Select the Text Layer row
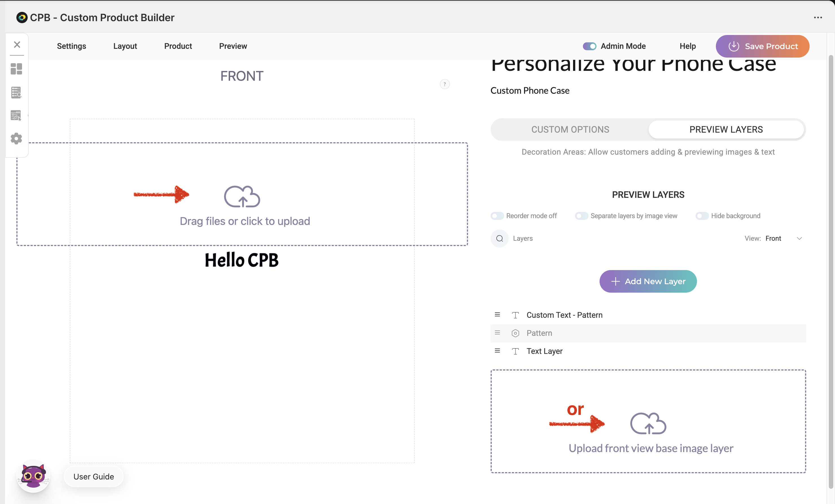 click(x=648, y=351)
